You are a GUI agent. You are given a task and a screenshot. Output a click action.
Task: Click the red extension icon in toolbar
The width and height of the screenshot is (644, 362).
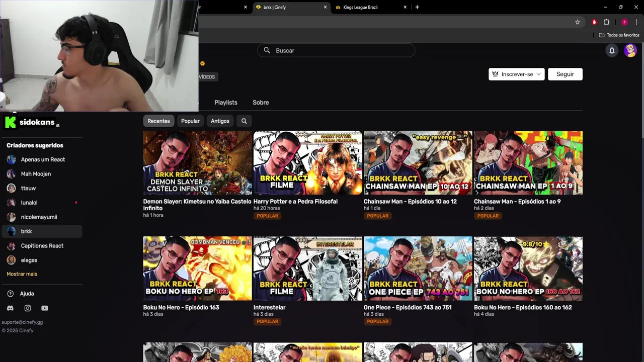tap(594, 22)
